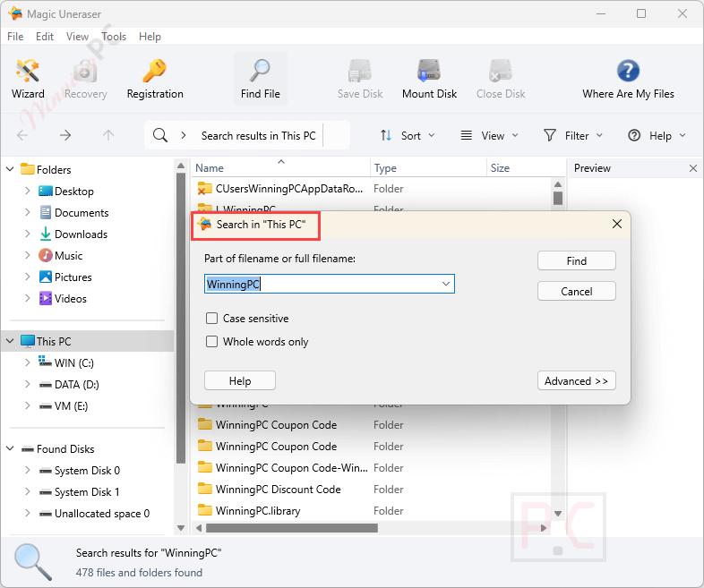Open Where Are My Files help
This screenshot has height=588, width=704.
point(628,79)
